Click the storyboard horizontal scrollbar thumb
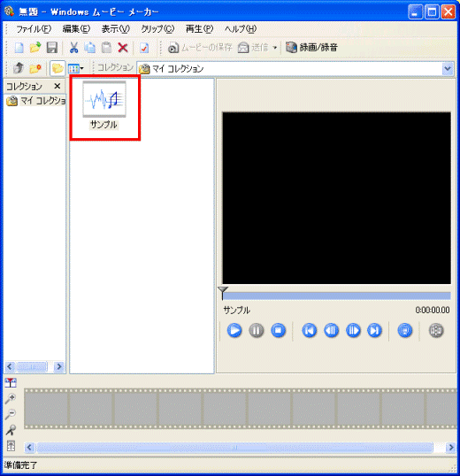Screen dimensions: 460x476 pos(234,447)
